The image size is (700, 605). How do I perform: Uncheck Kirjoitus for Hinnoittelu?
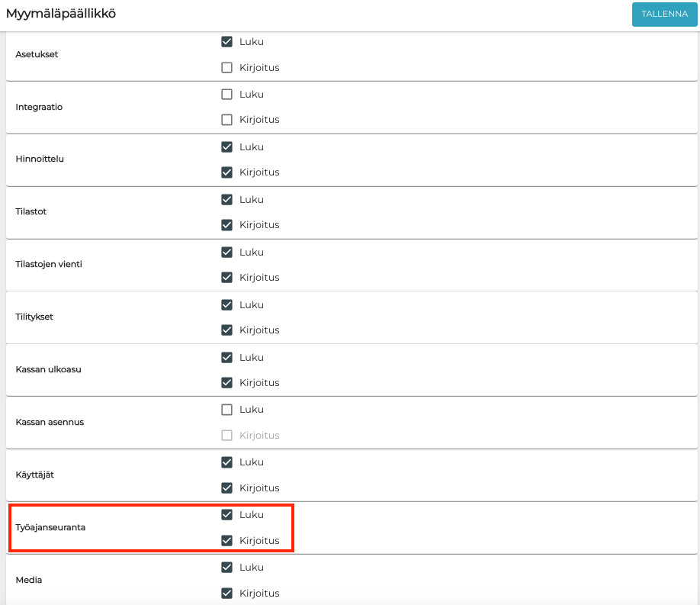click(x=226, y=172)
